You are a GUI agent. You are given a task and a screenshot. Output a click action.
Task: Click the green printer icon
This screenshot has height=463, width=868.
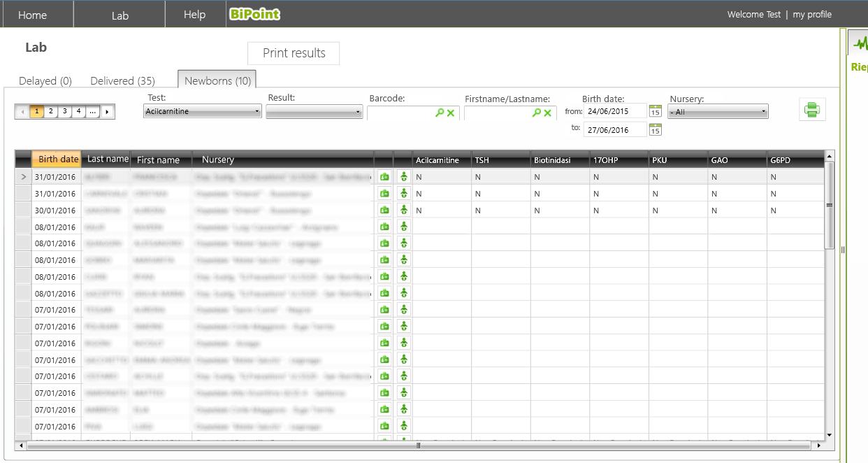click(x=812, y=110)
